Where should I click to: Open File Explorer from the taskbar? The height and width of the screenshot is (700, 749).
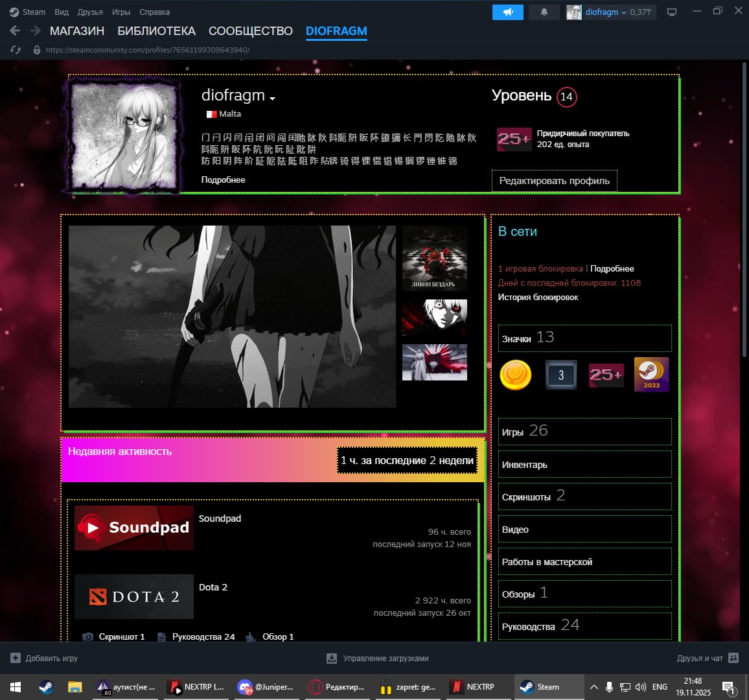pos(75,687)
